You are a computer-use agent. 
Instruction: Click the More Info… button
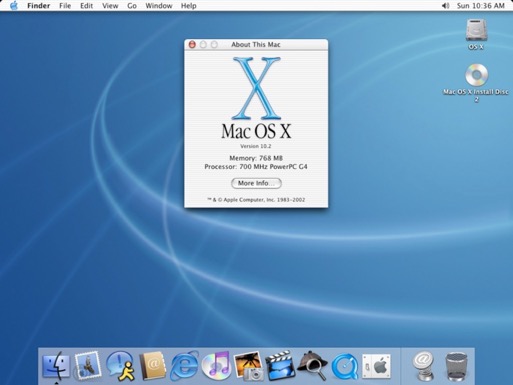tap(256, 183)
